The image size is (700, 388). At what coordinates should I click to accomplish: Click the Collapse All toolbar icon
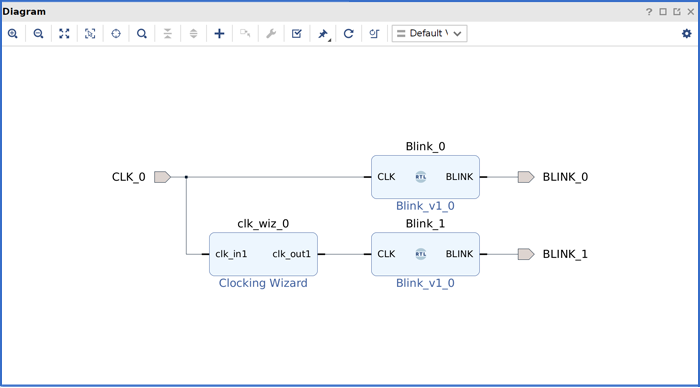(x=167, y=33)
